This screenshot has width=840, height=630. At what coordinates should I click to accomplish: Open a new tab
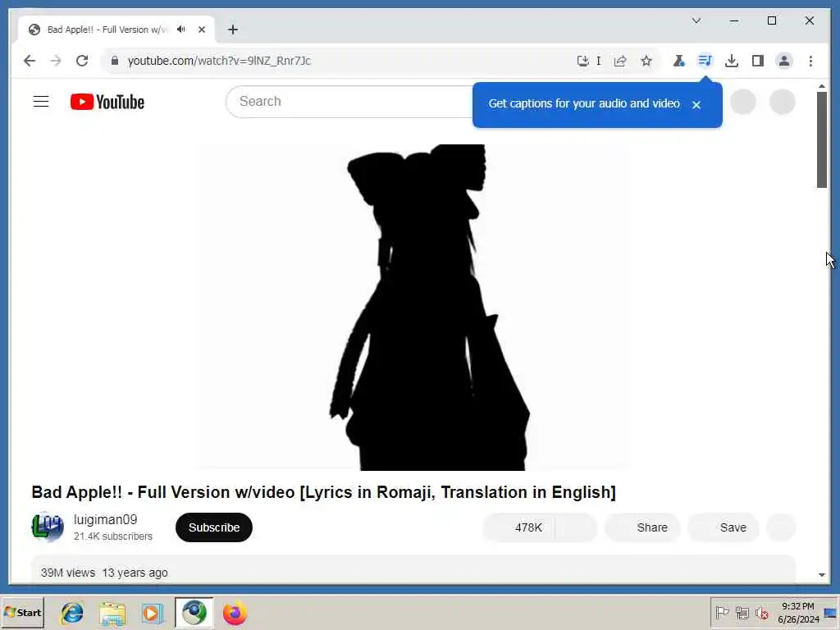click(x=232, y=30)
